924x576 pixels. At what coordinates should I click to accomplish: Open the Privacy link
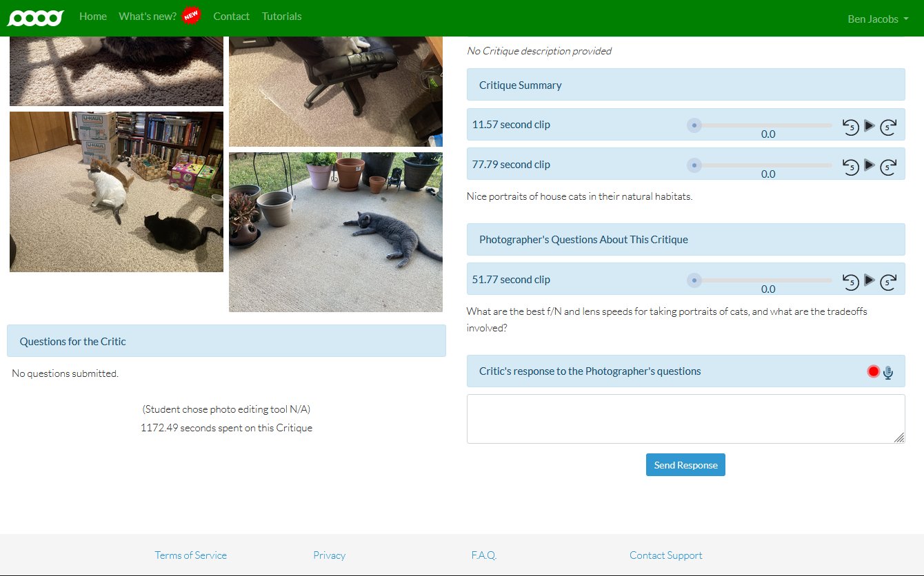pos(329,555)
